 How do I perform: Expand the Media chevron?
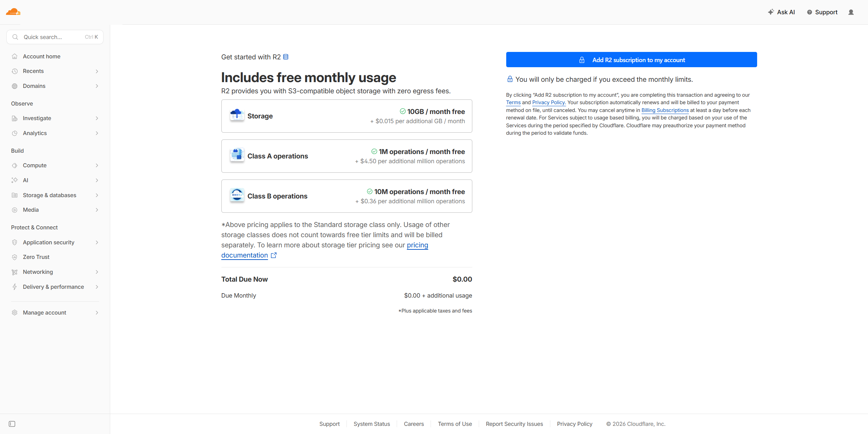pyautogui.click(x=97, y=210)
